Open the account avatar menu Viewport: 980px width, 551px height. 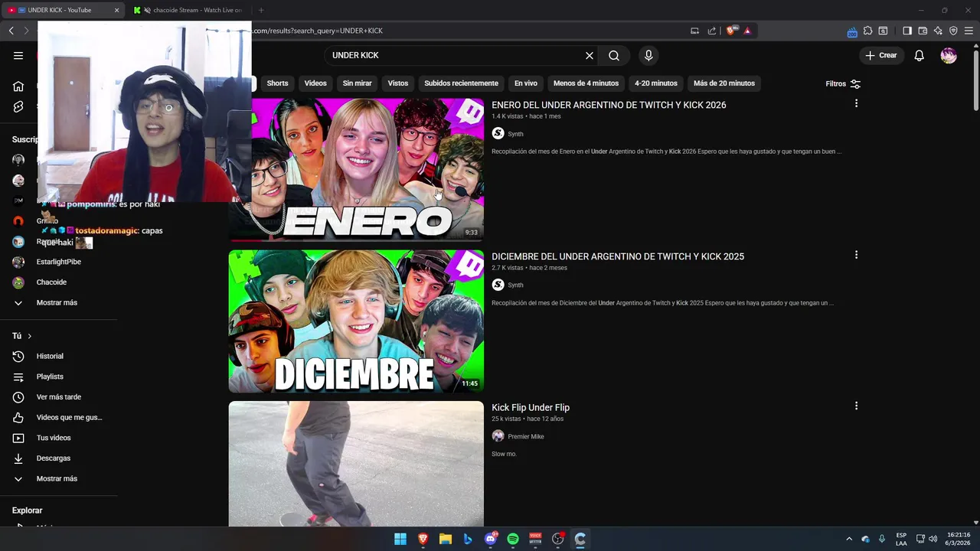pyautogui.click(x=949, y=55)
